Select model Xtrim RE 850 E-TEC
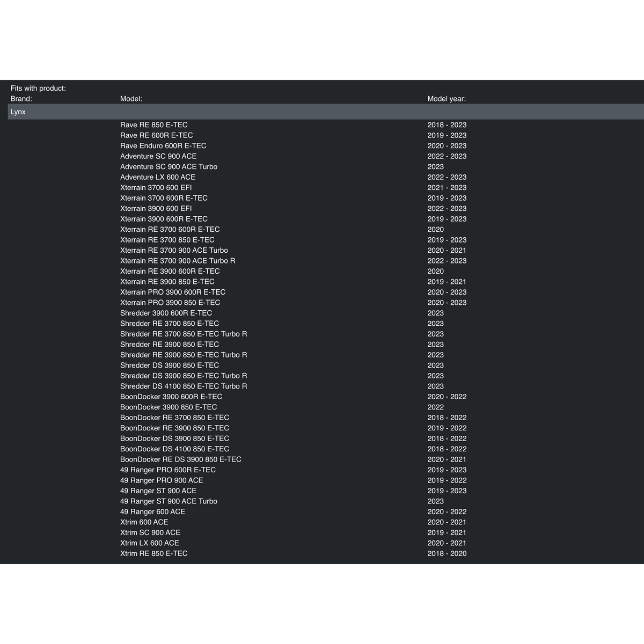The height and width of the screenshot is (644, 644). 154,554
